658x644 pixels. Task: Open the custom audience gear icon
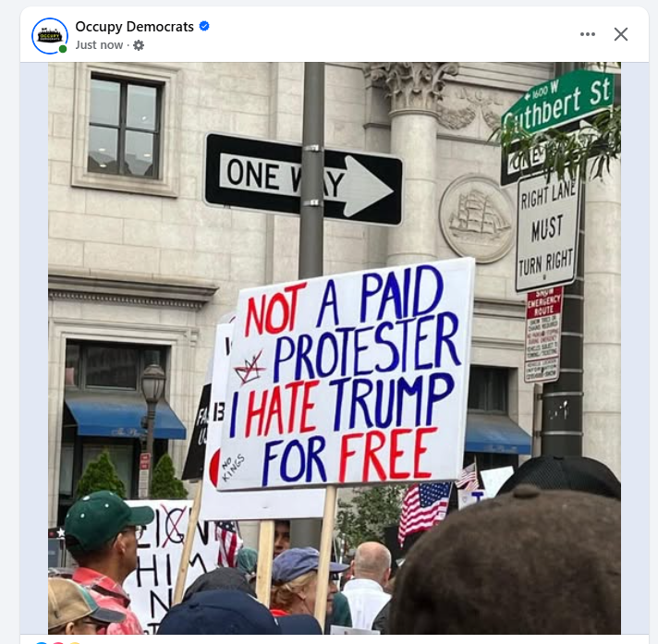[x=139, y=45]
